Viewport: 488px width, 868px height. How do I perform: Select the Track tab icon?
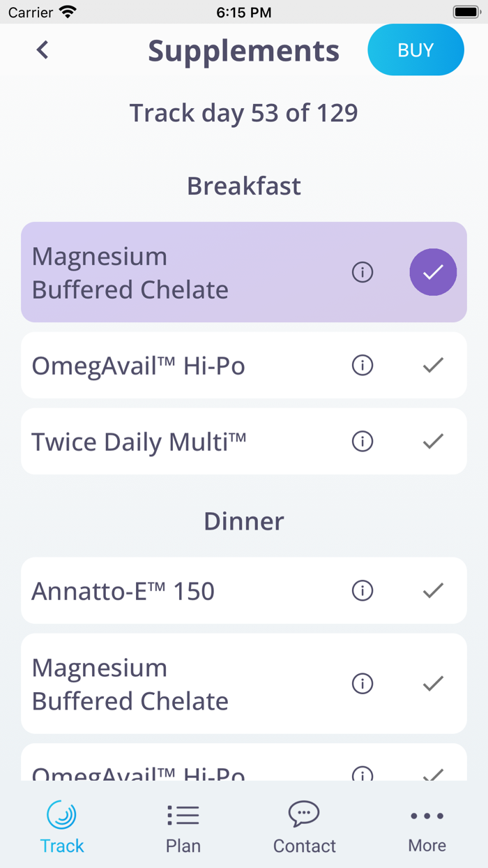(x=61, y=815)
